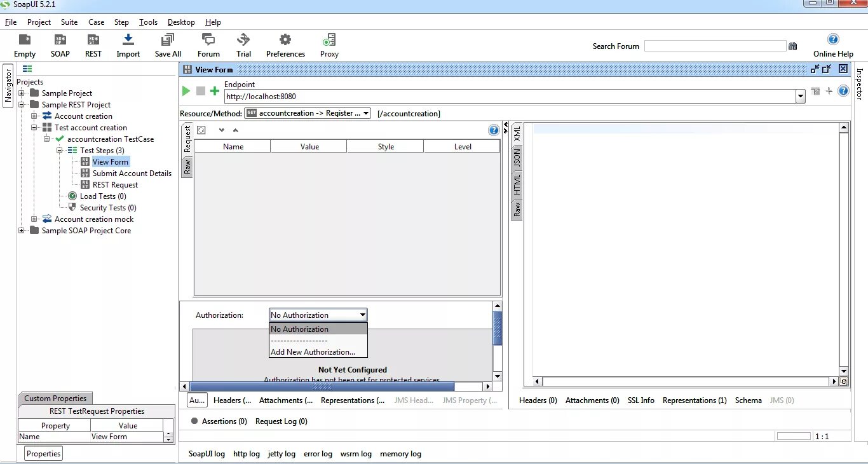This screenshot has width=868, height=464.
Task: Expand Sample SOAP Project Core node
Action: (22, 231)
